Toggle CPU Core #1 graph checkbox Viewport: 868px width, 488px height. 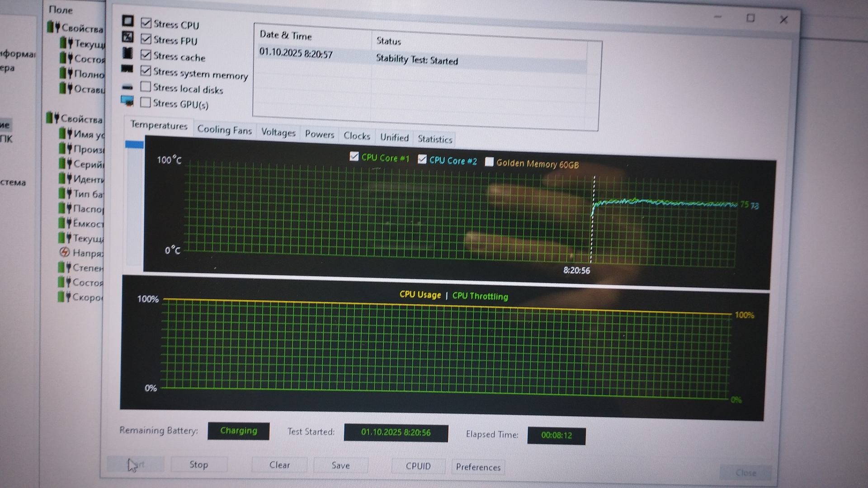[354, 156]
